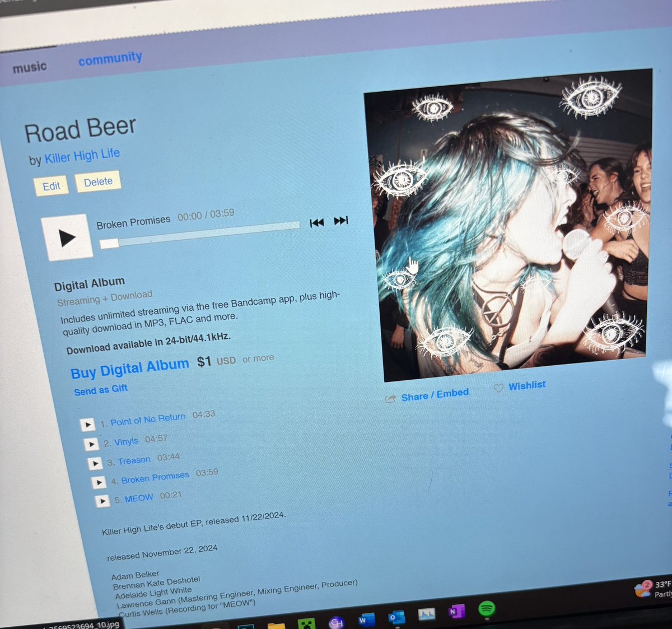Click the player time '00:00 / 03:59'
The height and width of the screenshot is (629, 672).
pos(206,215)
